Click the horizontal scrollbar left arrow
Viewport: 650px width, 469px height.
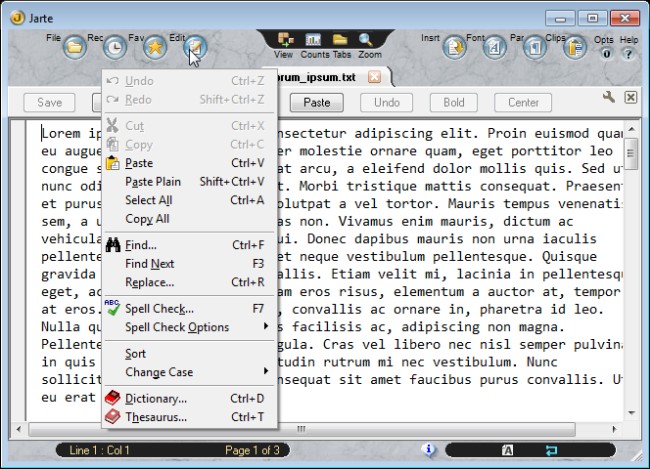(19, 429)
